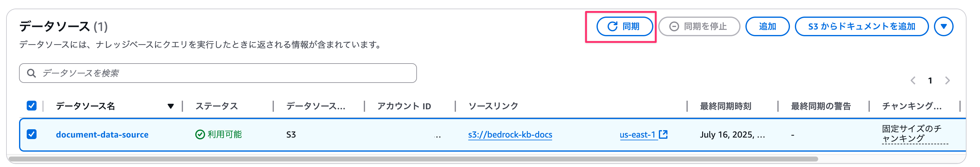Open the round dropdown arrow button
This screenshot has height=167, width=980.
point(943,26)
